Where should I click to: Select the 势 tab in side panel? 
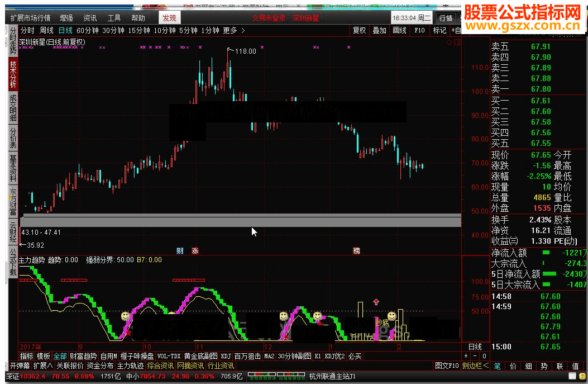(x=544, y=366)
